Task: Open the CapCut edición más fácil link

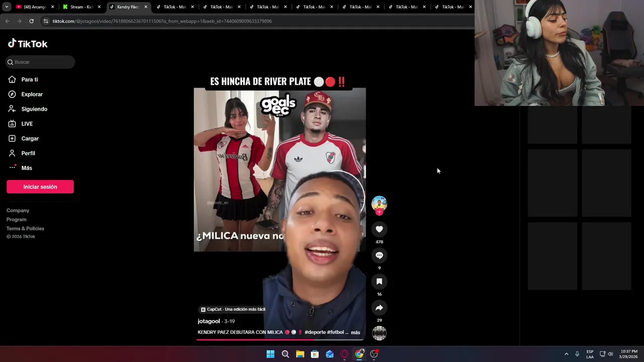Action: tap(232, 310)
